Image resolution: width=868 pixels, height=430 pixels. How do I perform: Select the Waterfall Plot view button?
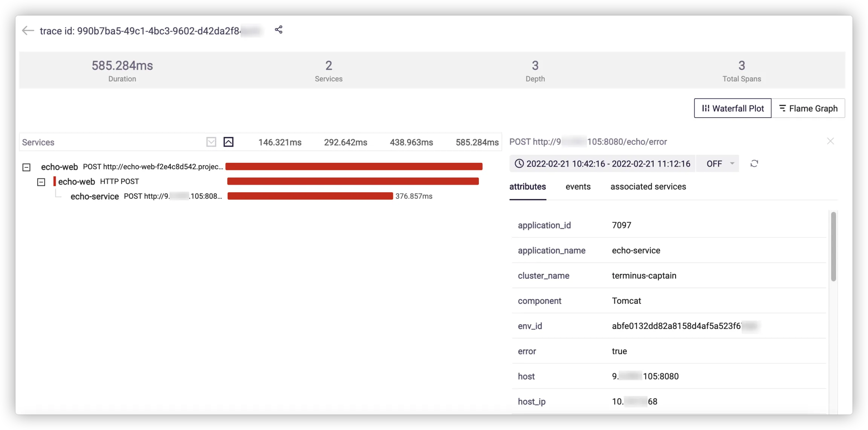click(732, 109)
